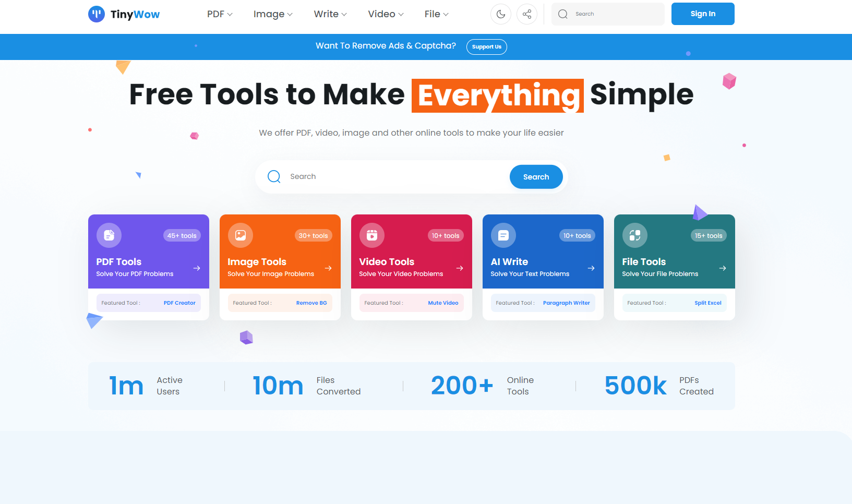
Task: Toggle dark mode moon icon
Action: click(x=501, y=14)
